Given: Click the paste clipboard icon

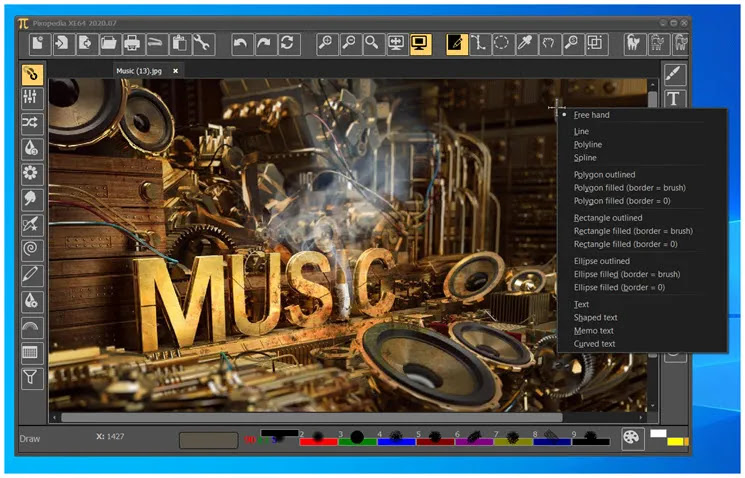Looking at the screenshot, I should pos(180,44).
